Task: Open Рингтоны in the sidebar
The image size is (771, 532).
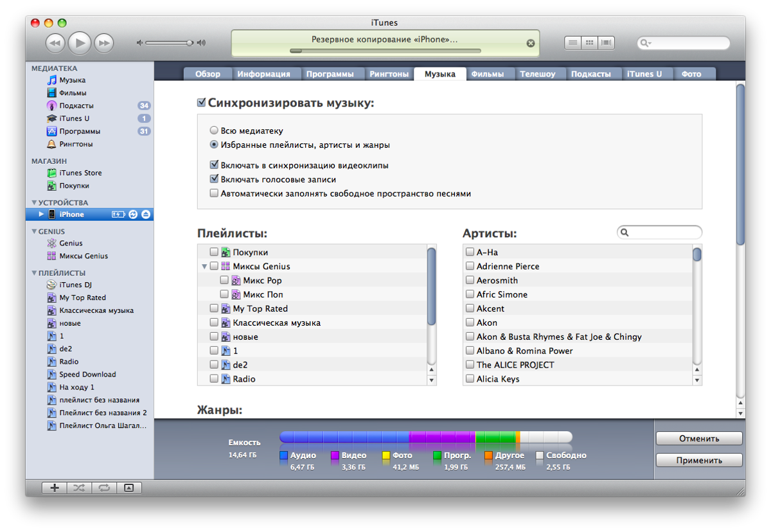Action: click(x=76, y=144)
